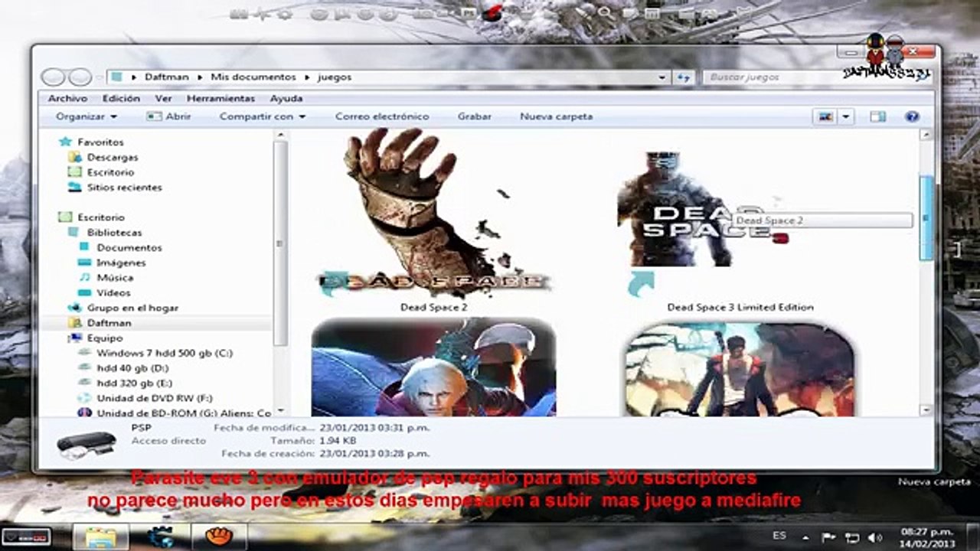Open Explorer help with the blue question mark

point(911,117)
